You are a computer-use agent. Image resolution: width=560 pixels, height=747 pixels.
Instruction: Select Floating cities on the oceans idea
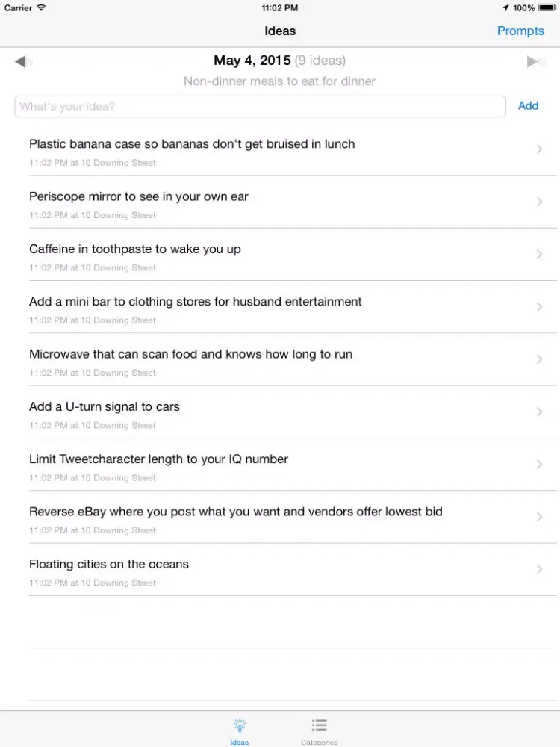tap(293, 570)
